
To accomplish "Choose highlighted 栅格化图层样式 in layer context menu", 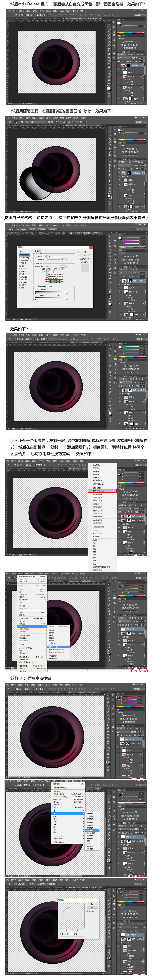I will coord(103,491).
